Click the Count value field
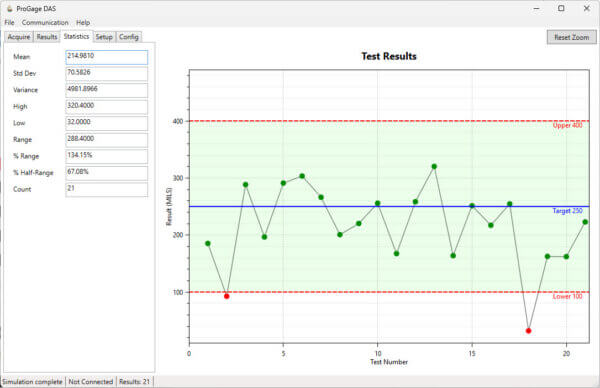This screenshot has height=388, width=600. point(106,189)
